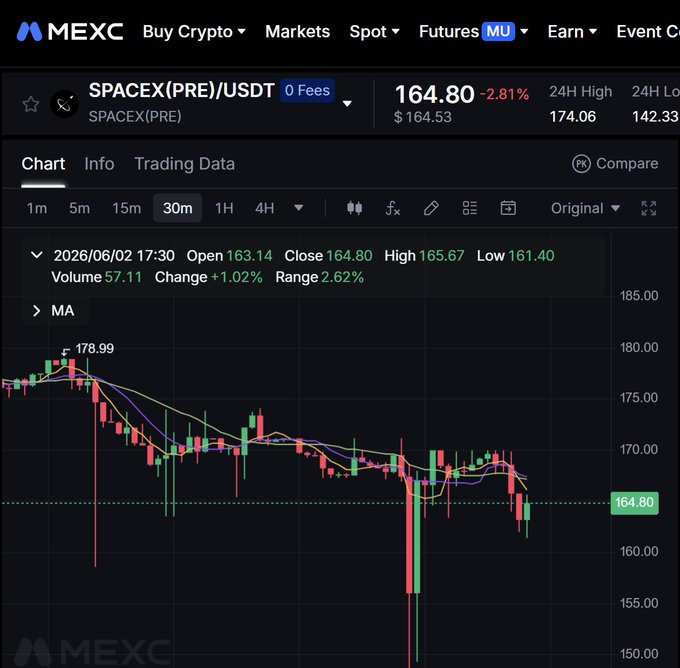This screenshot has width=680, height=668.
Task: Open the go-to-date calendar icon
Action: [x=508, y=208]
